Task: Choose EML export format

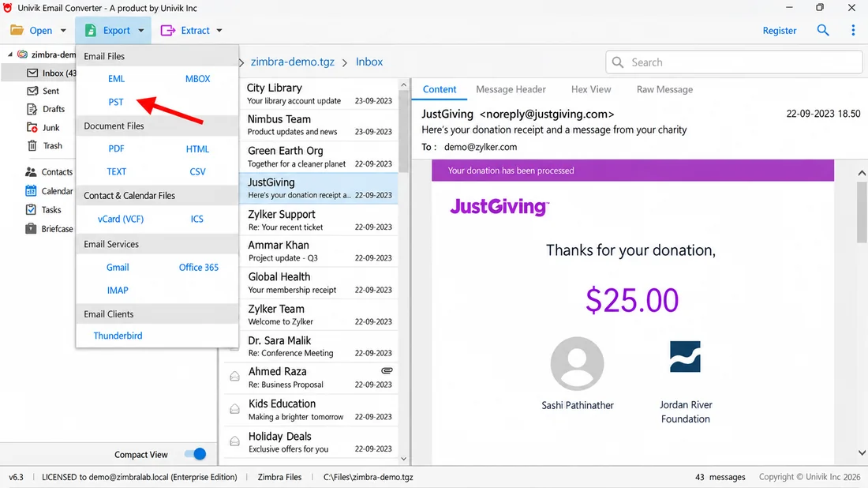Action: point(116,79)
